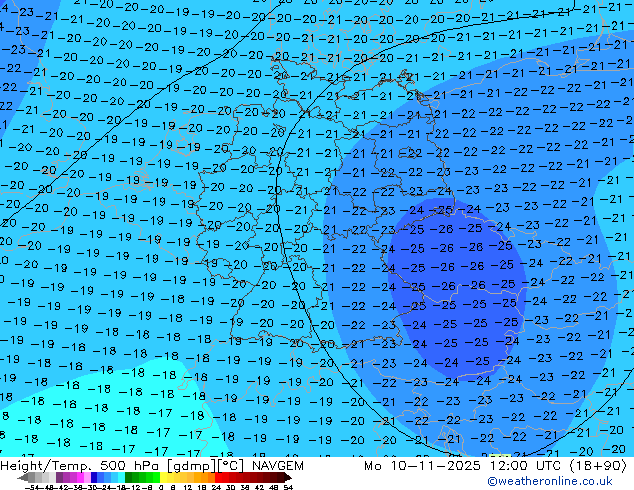Screen dimensions: 634x490
Task: Click the 'Mo 10-11-2025 12:00 UTC' timestamp
Action: coord(463,466)
